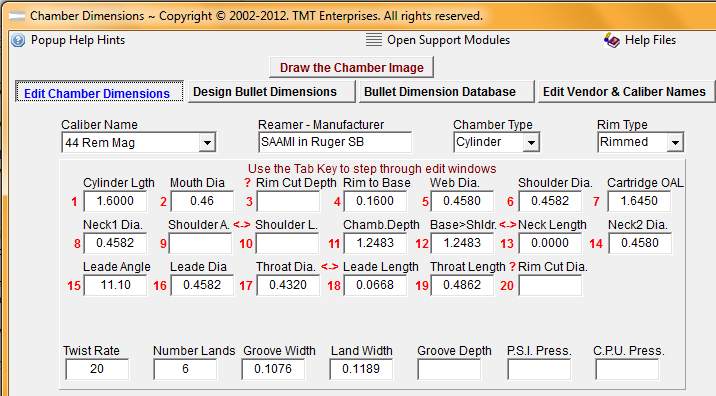Click the red arrows between Throat Dia. and Leade Length

point(329,267)
